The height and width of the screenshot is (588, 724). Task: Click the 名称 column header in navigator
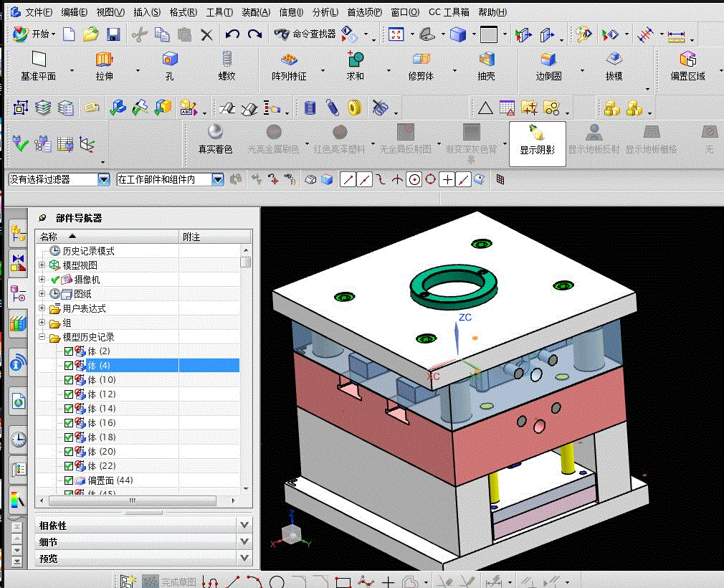pyautogui.click(x=49, y=236)
